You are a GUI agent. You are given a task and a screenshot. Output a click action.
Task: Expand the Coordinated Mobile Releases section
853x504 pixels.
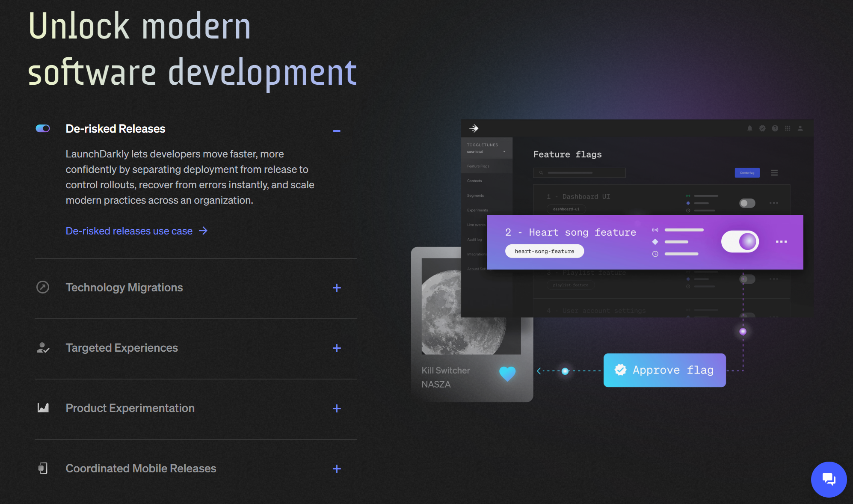point(336,468)
